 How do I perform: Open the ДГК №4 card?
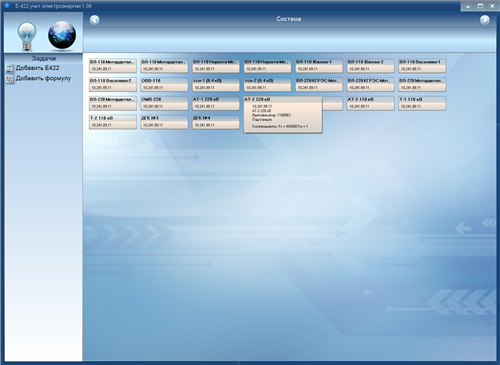point(216,122)
